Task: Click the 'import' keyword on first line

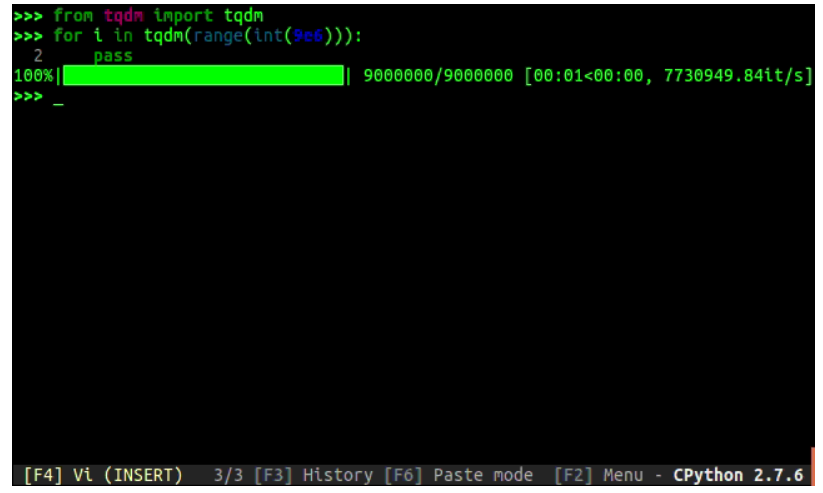Action: pyautogui.click(x=183, y=16)
